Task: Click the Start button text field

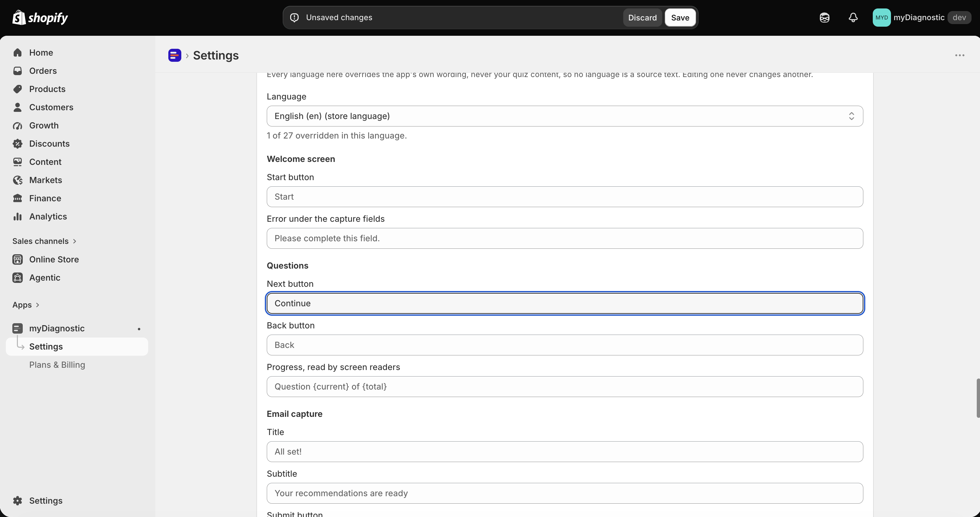Action: 564,197
